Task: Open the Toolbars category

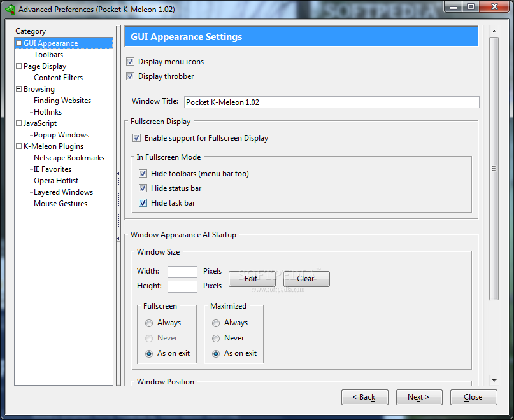Action: 48,55
